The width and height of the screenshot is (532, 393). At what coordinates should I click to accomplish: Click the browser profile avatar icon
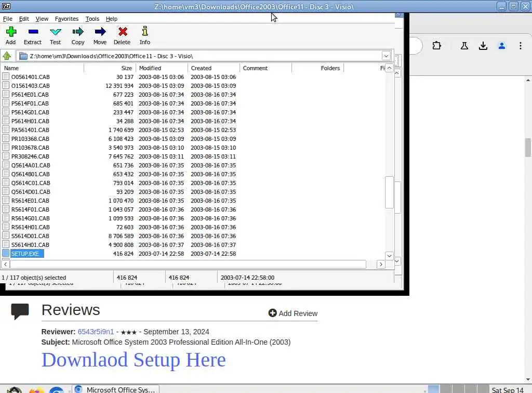point(502,45)
